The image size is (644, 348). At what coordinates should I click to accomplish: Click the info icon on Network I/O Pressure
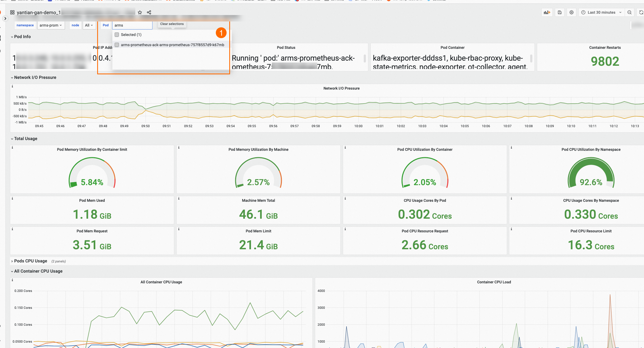(12, 86)
